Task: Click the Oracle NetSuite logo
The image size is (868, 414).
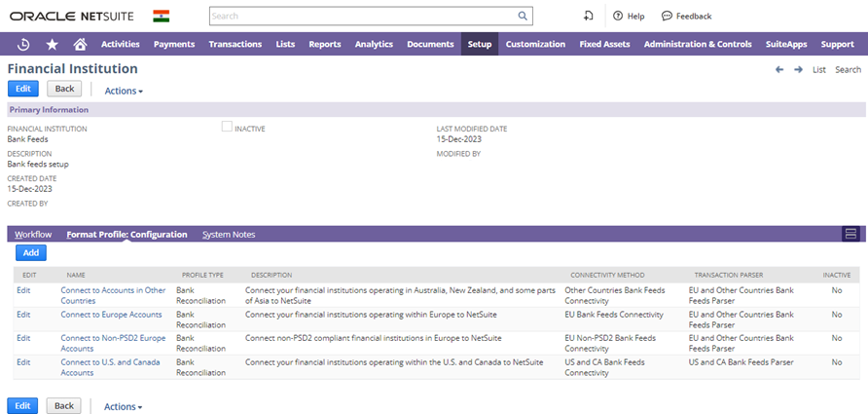Action: coord(71,16)
